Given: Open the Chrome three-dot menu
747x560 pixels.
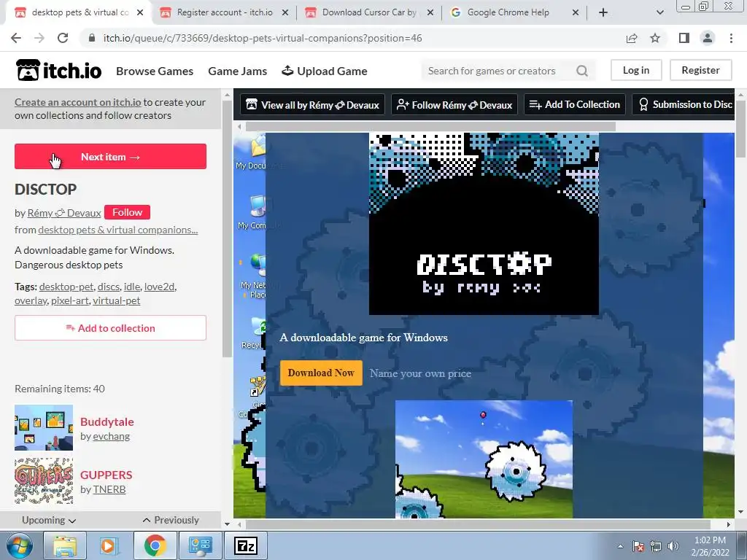Looking at the screenshot, I should 731,38.
